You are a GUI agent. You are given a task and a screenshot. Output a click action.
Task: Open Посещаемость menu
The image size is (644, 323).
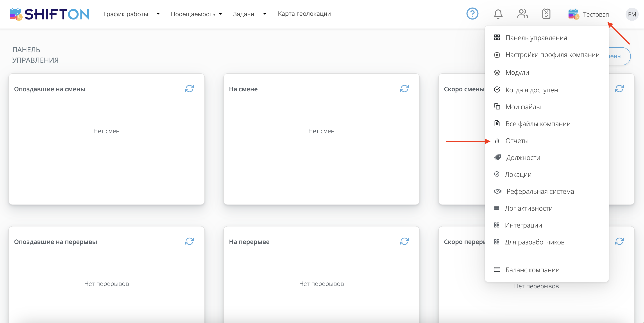193,14
